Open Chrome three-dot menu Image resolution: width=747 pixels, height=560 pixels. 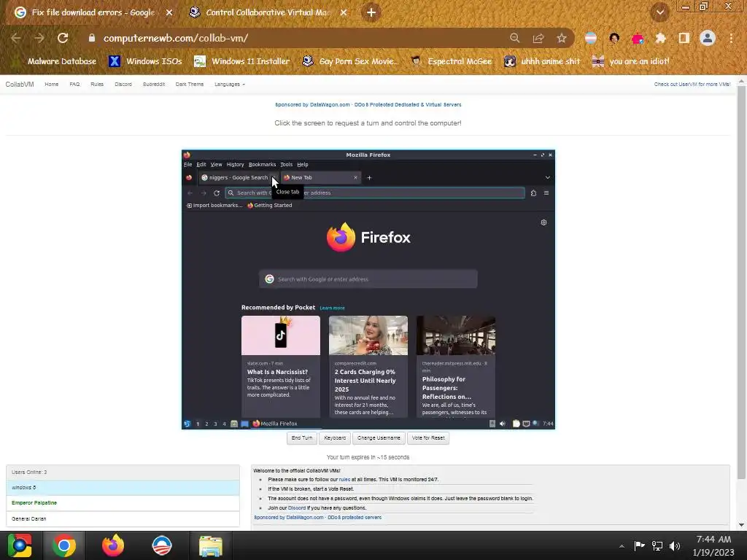point(731,38)
